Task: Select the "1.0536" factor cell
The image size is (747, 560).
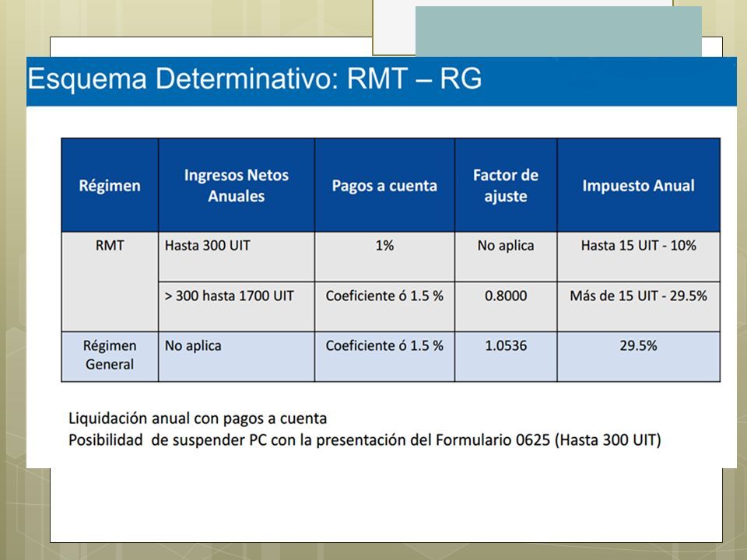Action: point(506,356)
